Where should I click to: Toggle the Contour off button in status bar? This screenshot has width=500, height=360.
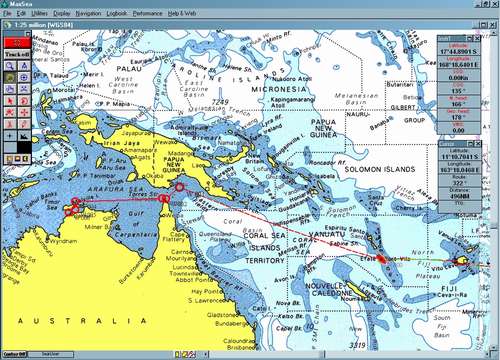coord(15,354)
